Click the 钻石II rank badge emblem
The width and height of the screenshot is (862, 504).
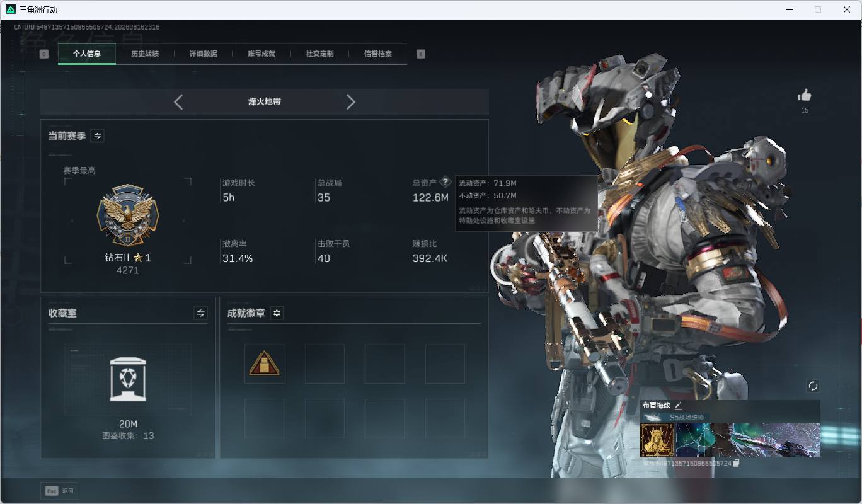tap(128, 215)
